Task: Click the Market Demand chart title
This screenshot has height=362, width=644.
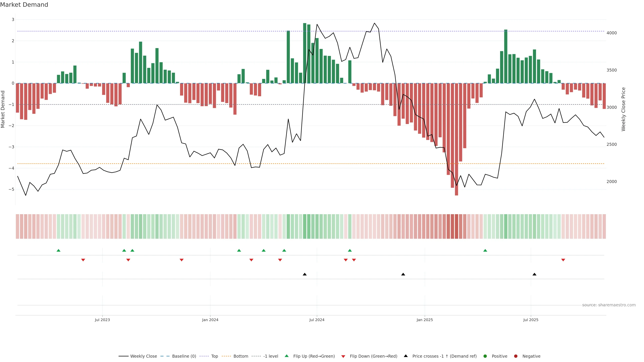Action: [x=24, y=5]
